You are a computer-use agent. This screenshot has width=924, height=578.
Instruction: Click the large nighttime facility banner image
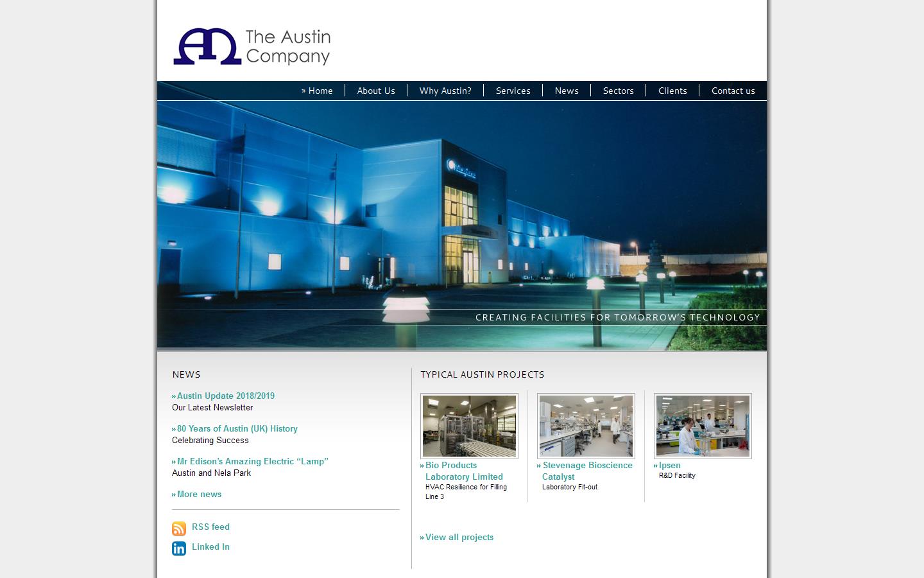(x=461, y=225)
